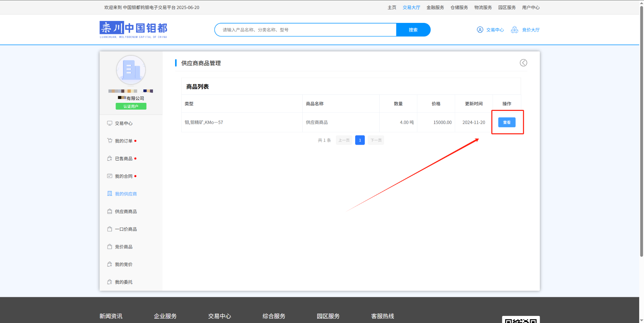Click the contract icon beside 我的合同
Viewport: 644px width, 323px height.
(x=109, y=176)
